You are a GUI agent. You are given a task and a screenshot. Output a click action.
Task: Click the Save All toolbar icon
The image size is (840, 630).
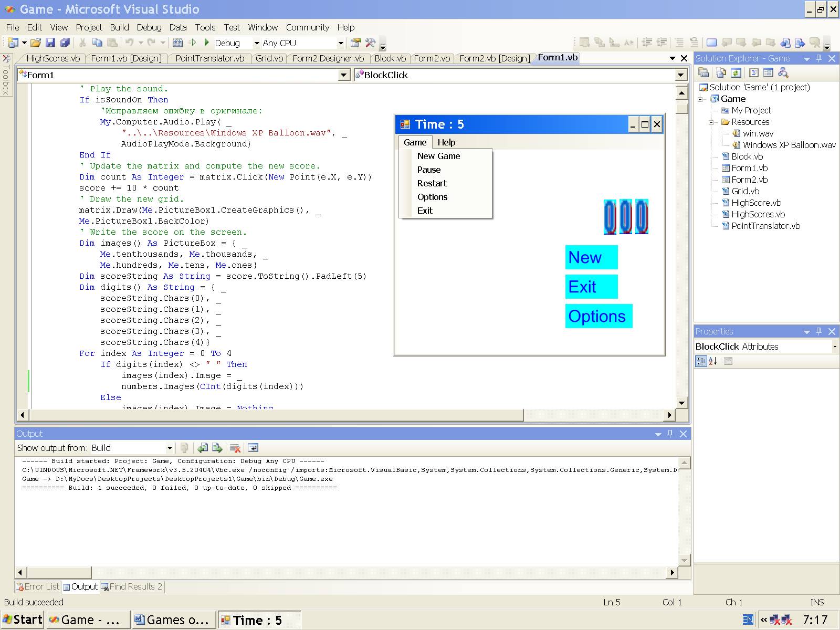pos(65,43)
